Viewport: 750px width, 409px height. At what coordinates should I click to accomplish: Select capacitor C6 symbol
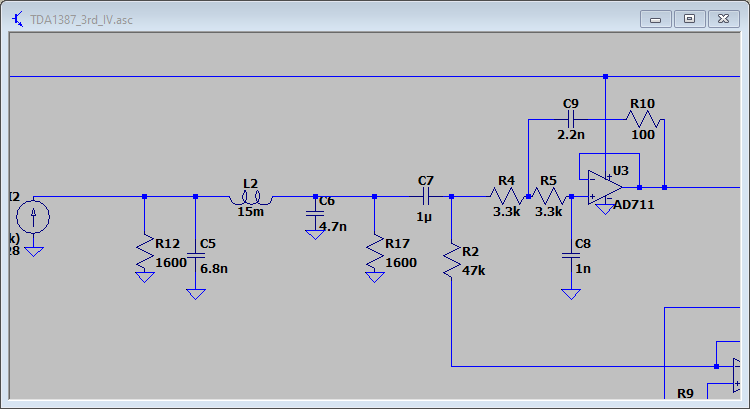(x=315, y=213)
